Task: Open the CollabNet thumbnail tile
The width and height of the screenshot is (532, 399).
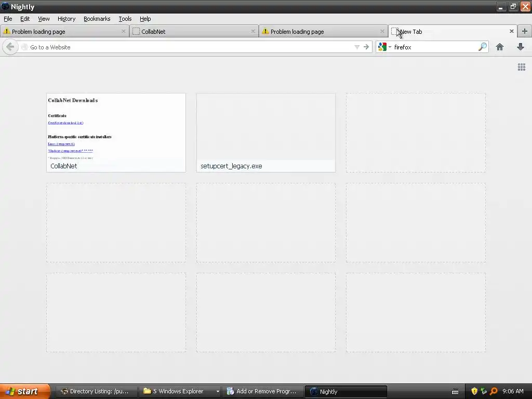Action: click(x=116, y=132)
